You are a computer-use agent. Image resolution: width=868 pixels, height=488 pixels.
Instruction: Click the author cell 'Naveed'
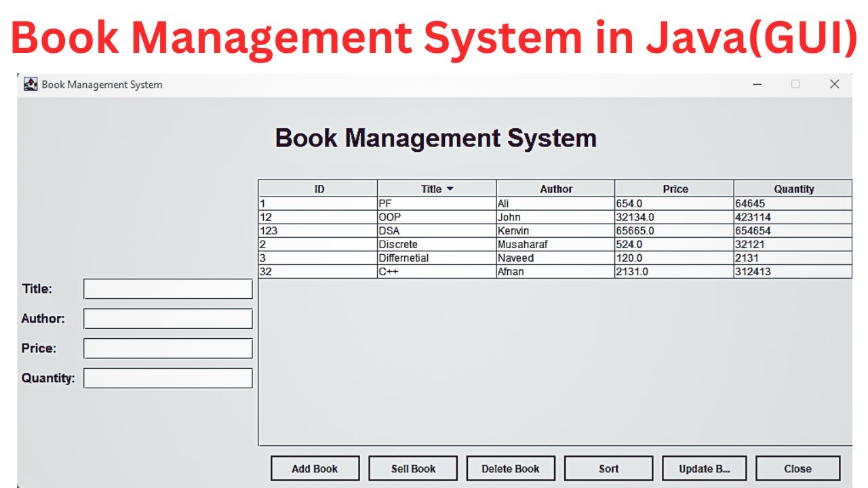click(555, 258)
